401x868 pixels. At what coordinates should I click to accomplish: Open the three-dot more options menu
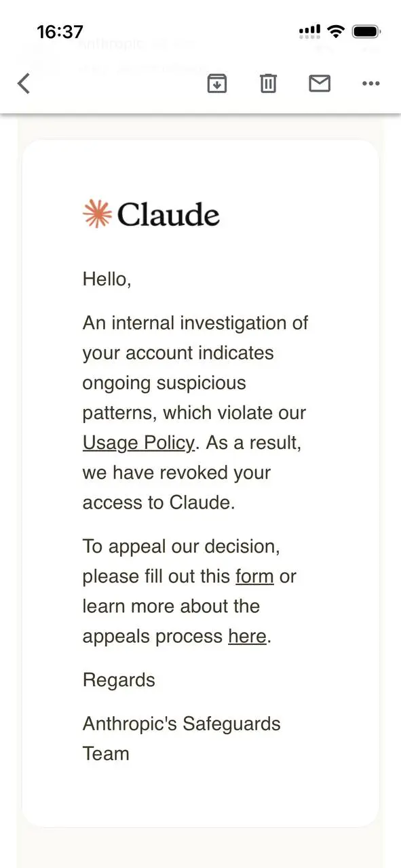click(x=370, y=83)
